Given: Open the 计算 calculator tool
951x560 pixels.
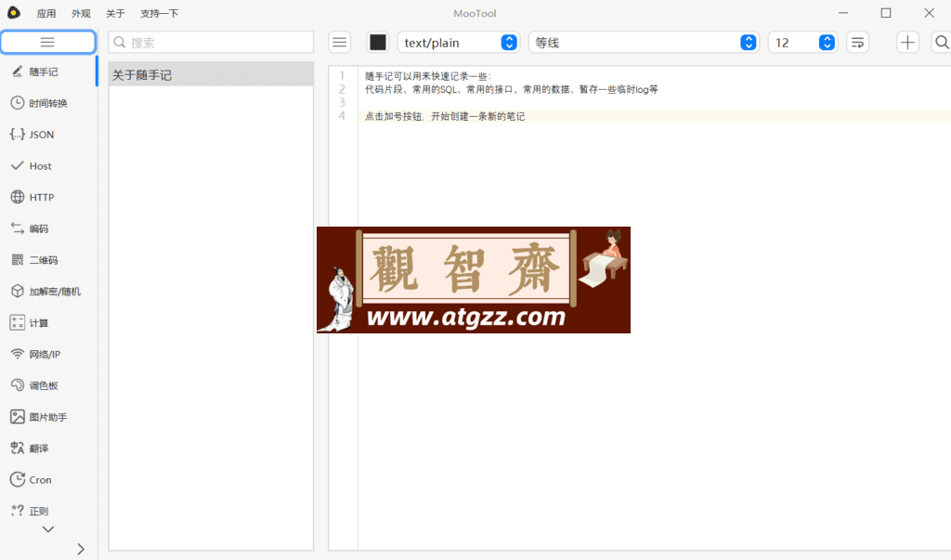Looking at the screenshot, I should pyautogui.click(x=47, y=323).
